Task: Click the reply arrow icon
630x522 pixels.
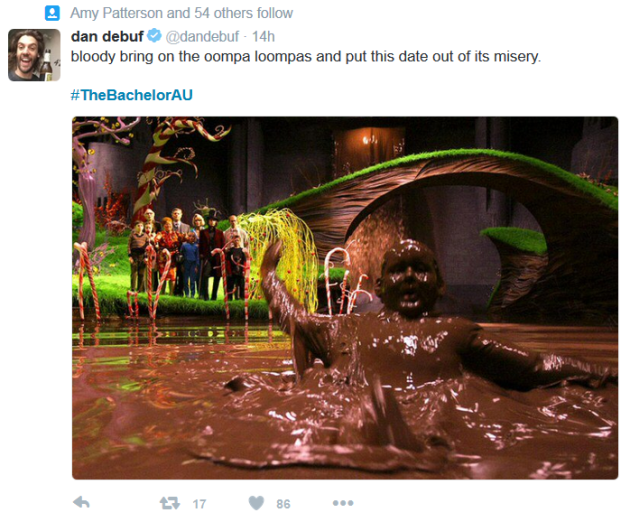Action: tap(82, 502)
